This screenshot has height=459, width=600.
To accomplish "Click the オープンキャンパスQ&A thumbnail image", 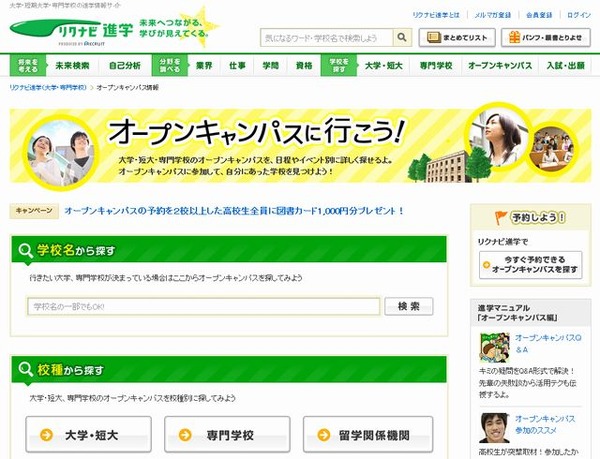I will pos(494,348).
